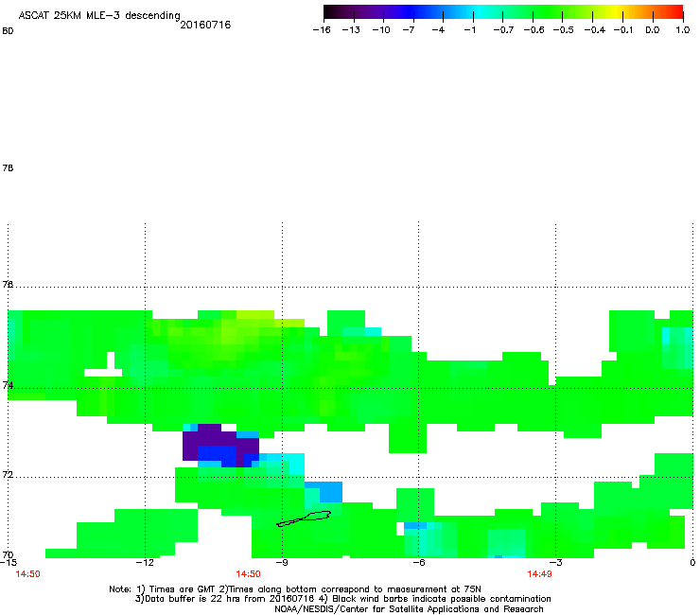Click the 'NOAA/NESDIS/Center for Satellite Applications' credit line

click(x=409, y=609)
